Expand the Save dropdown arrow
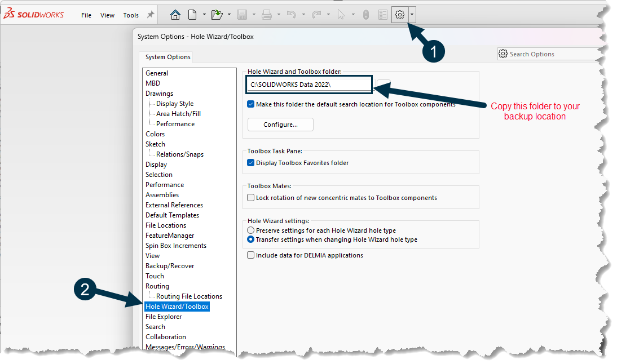 pos(254,15)
